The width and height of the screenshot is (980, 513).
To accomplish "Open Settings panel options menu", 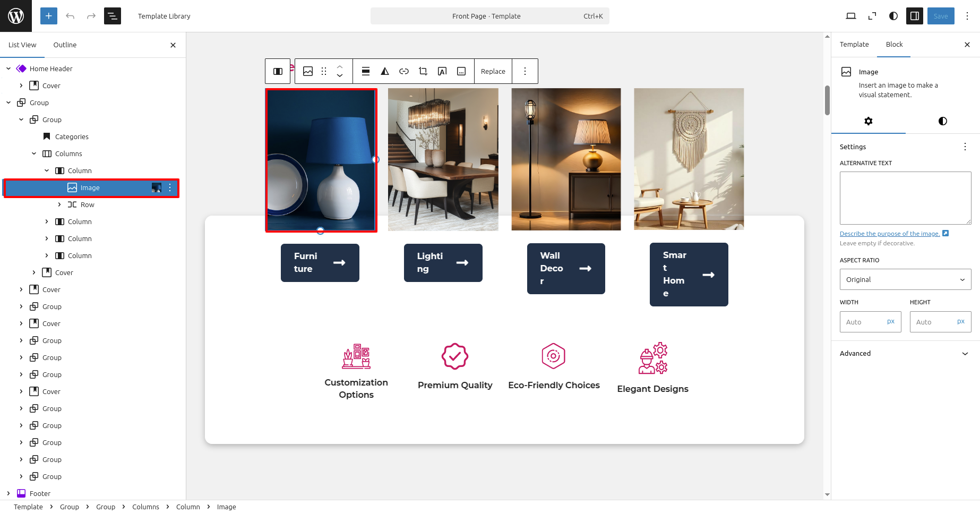I will coord(965,147).
